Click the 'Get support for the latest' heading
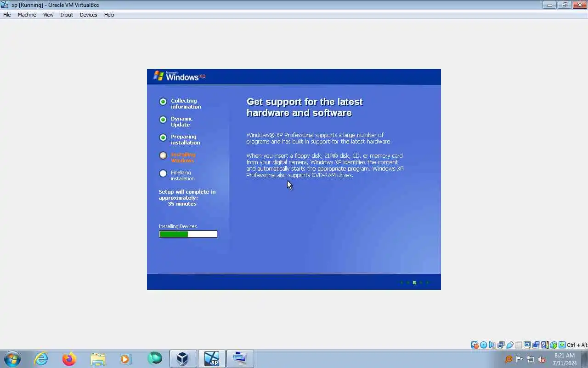The width and height of the screenshot is (588, 368). (x=305, y=102)
